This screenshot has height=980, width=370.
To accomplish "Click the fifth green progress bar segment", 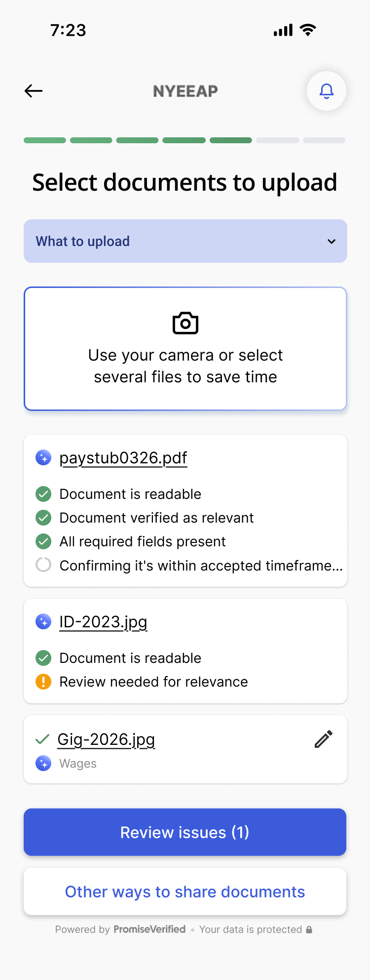I will click(x=231, y=140).
